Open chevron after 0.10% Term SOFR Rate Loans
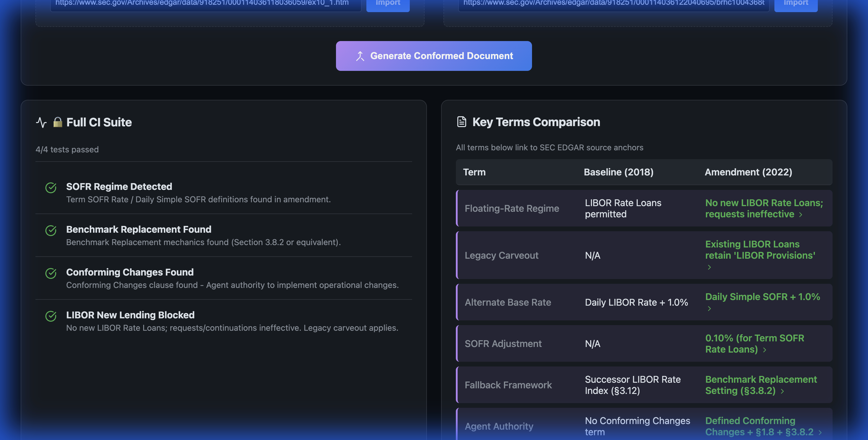Screen dimensions: 868x440 click(x=765, y=350)
